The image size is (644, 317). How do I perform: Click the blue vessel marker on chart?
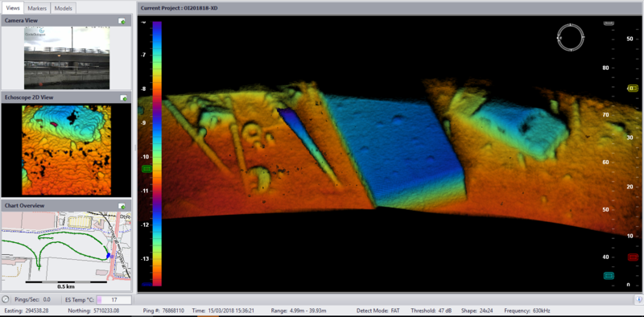coord(109,255)
